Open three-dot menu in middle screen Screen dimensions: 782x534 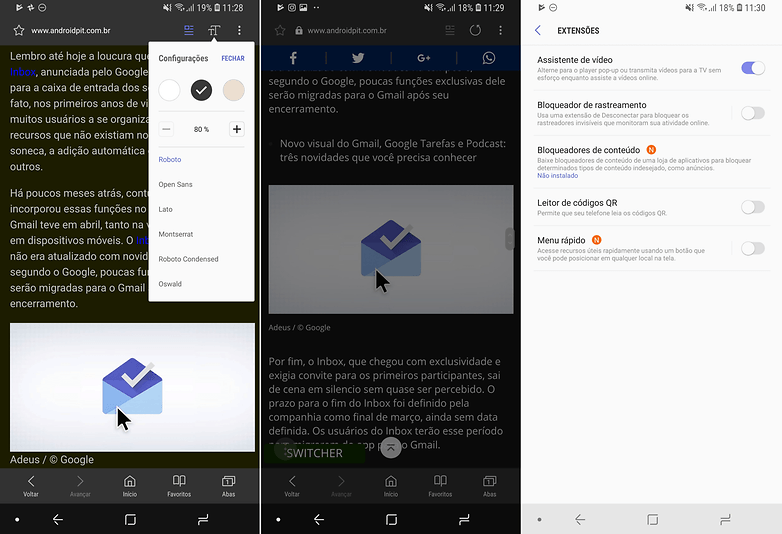pos(500,30)
